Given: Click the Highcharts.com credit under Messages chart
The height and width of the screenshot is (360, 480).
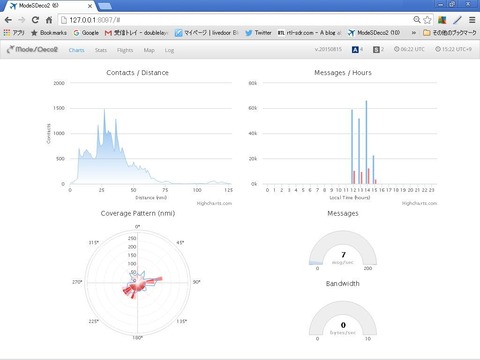Looking at the screenshot, I should coord(419,203).
